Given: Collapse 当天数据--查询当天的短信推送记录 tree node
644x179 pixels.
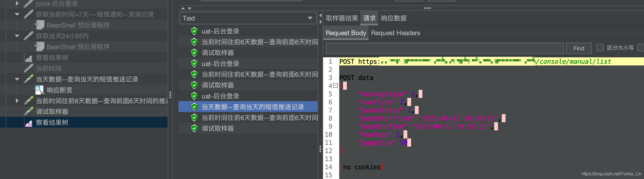Looking at the screenshot, I should [17, 79].
